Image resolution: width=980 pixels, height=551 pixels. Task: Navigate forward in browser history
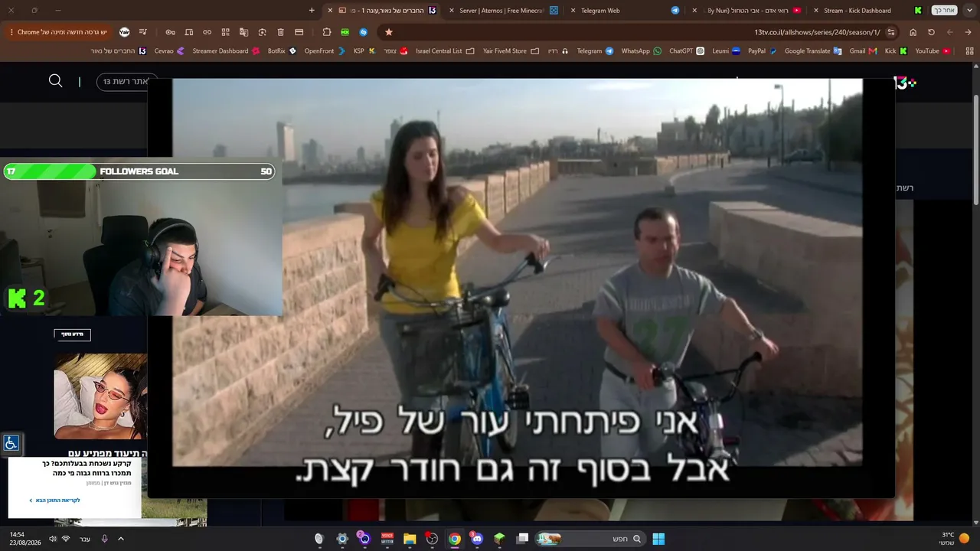coord(949,32)
